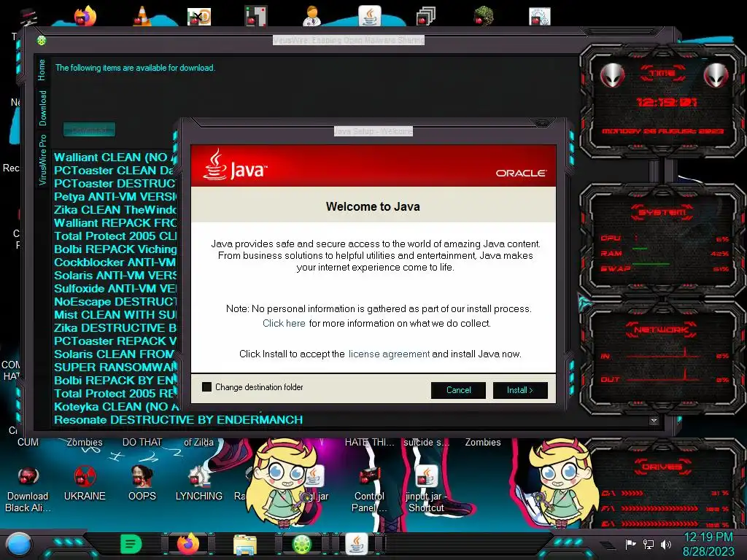Select PCToaster CLEAN list entry
The height and width of the screenshot is (560, 747).
115,171
